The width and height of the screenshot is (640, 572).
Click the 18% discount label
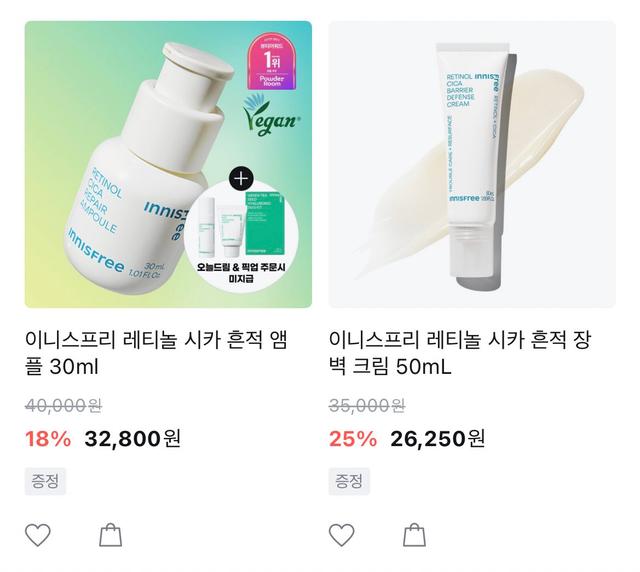pyautogui.click(x=48, y=439)
